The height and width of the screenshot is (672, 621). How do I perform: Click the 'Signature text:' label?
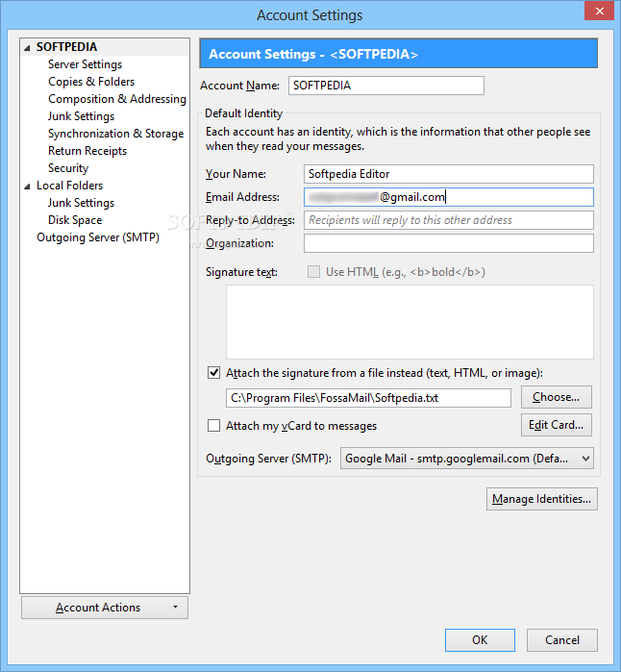[x=241, y=272]
